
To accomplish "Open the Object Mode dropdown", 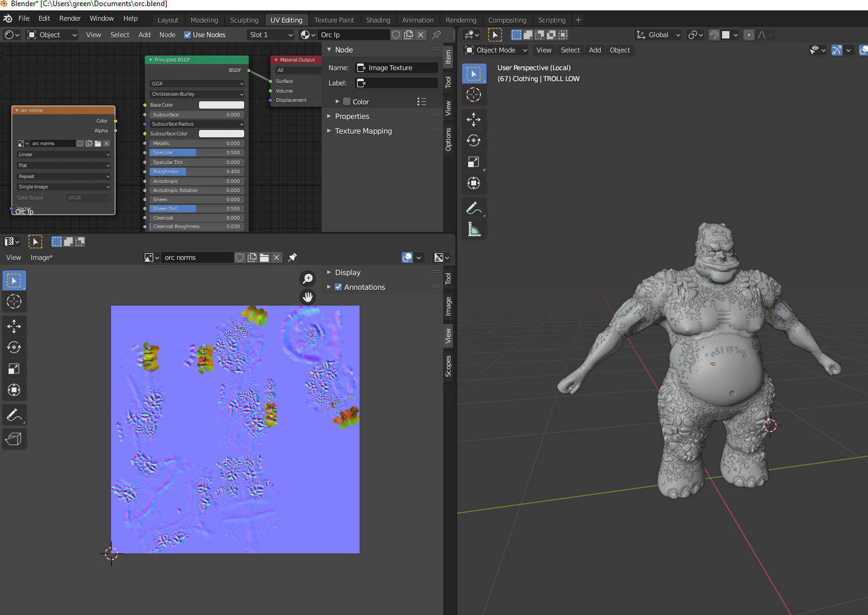I will [496, 50].
